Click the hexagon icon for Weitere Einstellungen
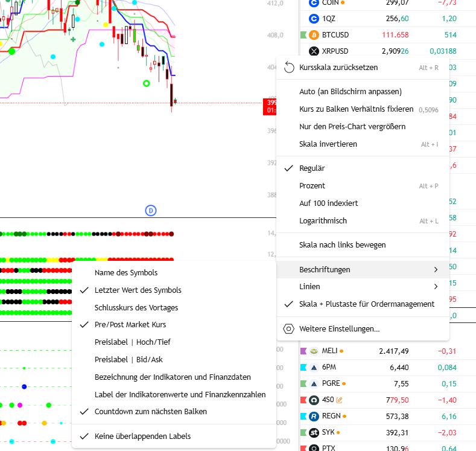The width and height of the screenshot is (476, 451). (288, 329)
